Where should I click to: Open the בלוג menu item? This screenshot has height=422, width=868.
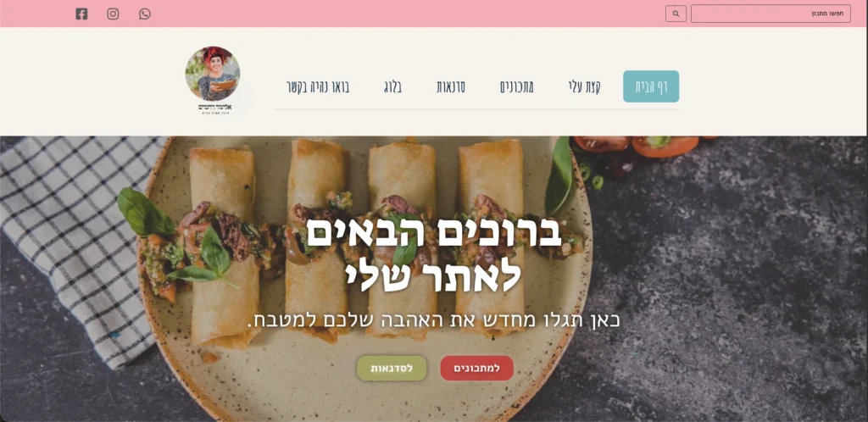(392, 86)
